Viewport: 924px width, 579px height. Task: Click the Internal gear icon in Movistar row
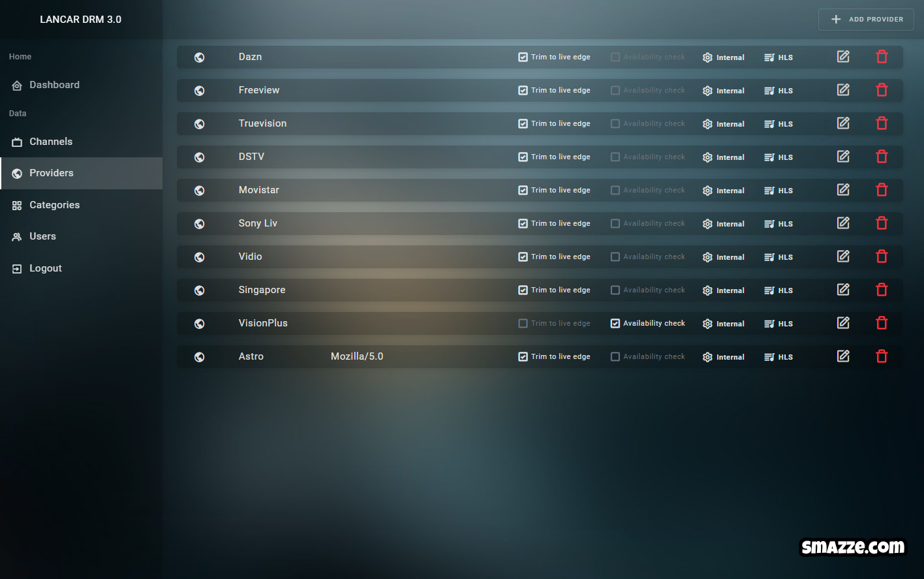[x=707, y=191]
